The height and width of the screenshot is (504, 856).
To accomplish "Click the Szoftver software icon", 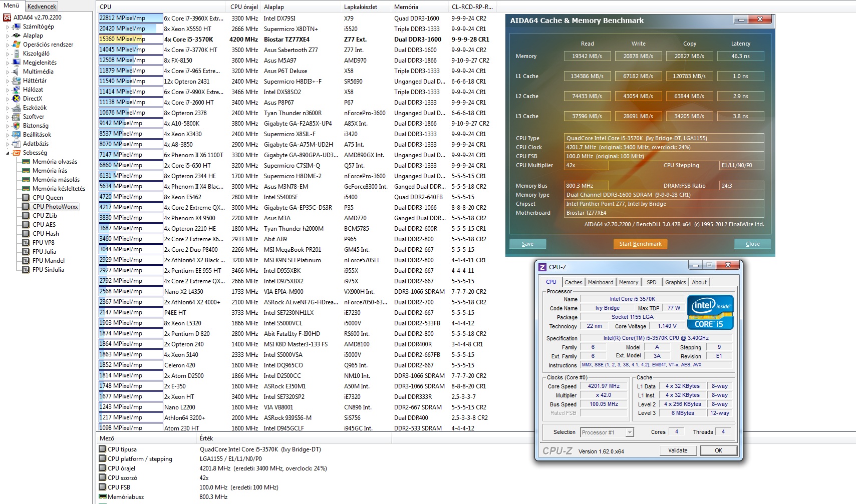I will (17, 117).
